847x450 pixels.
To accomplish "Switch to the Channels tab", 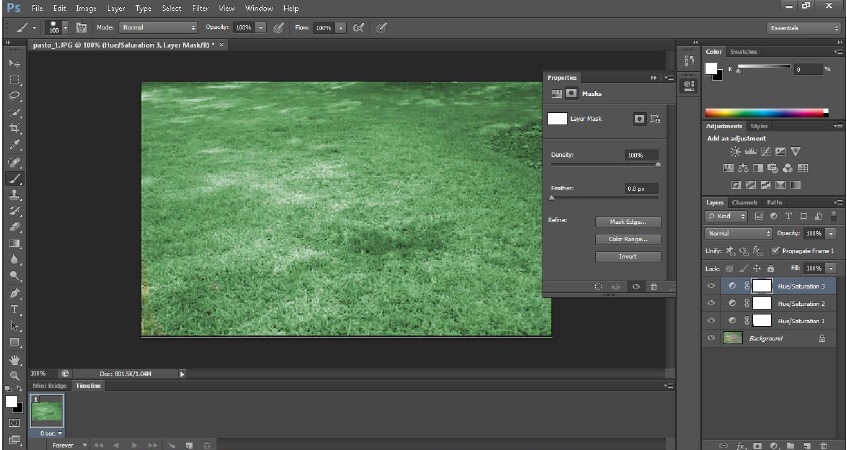I will [743, 203].
